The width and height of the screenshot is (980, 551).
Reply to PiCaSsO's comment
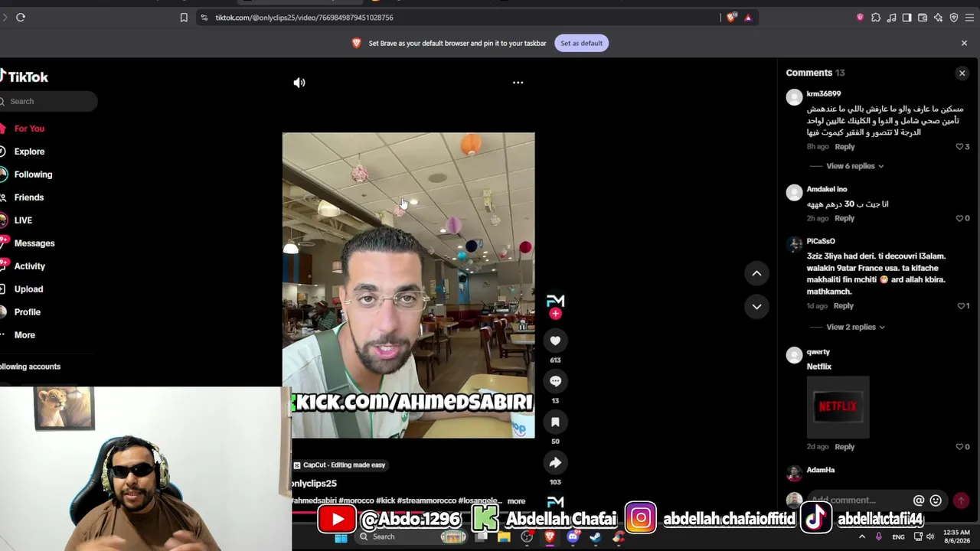pyautogui.click(x=843, y=306)
